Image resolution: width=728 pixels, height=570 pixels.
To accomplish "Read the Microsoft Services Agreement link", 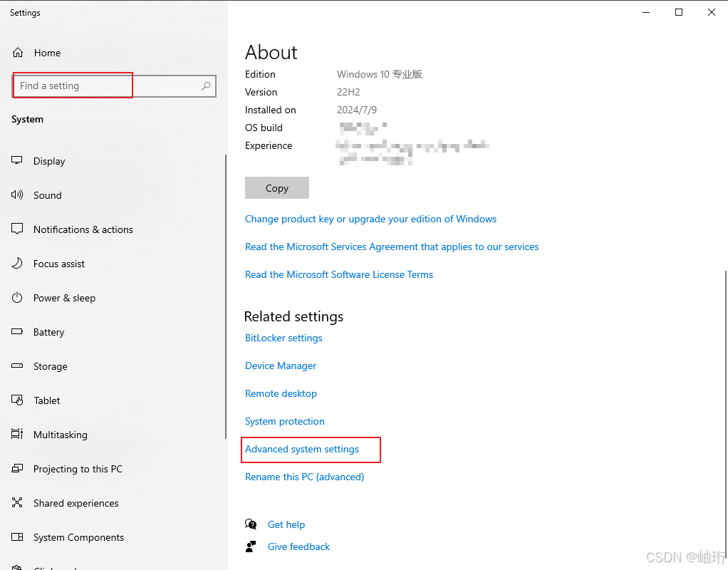I will pyautogui.click(x=392, y=247).
